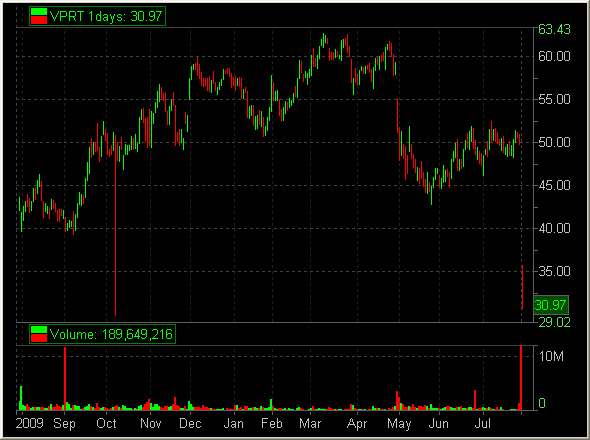This screenshot has width=590, height=440.
Task: Click the tall red September volume bar
Action: coord(65,378)
